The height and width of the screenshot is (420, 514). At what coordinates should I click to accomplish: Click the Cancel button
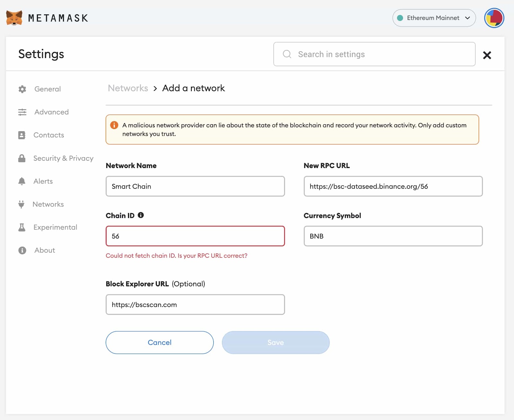[160, 343]
